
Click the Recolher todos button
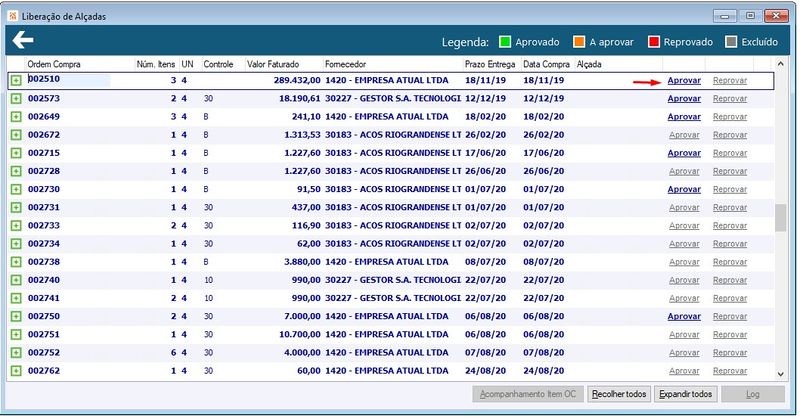(x=619, y=394)
